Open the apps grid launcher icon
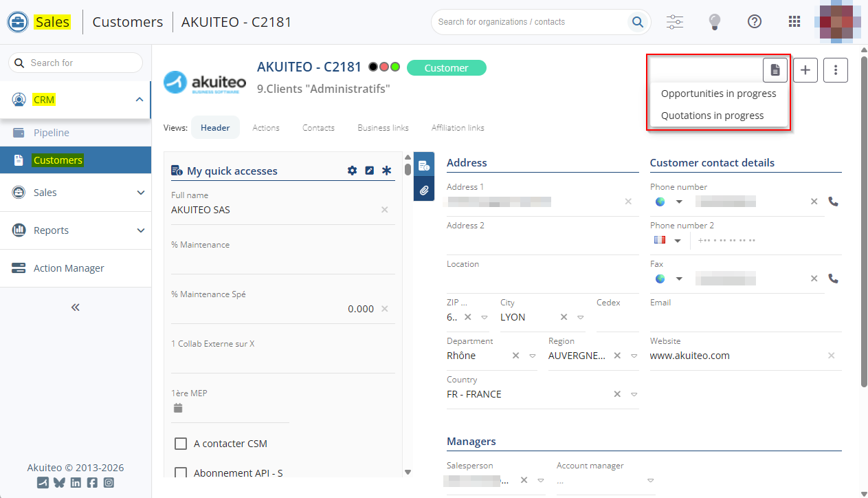Screen dimensions: 868x498 (x=794, y=22)
